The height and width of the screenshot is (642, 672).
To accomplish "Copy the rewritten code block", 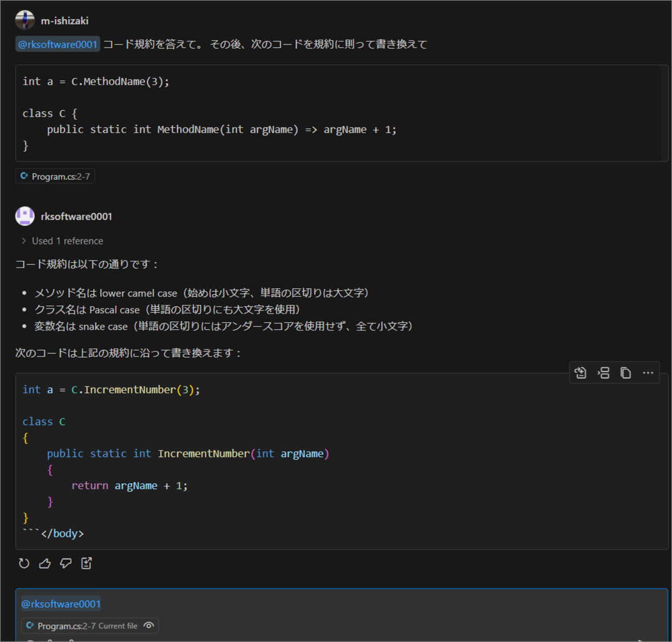I will coord(625,372).
